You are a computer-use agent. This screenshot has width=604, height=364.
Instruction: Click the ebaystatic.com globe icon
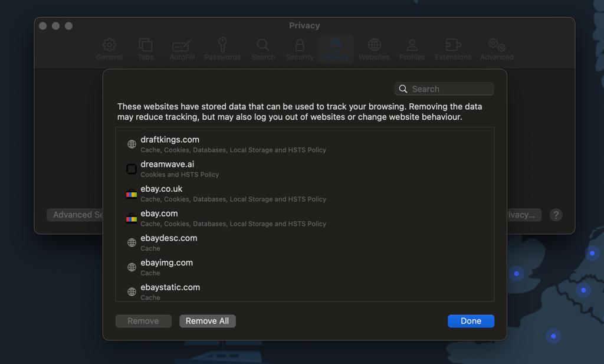[132, 292]
